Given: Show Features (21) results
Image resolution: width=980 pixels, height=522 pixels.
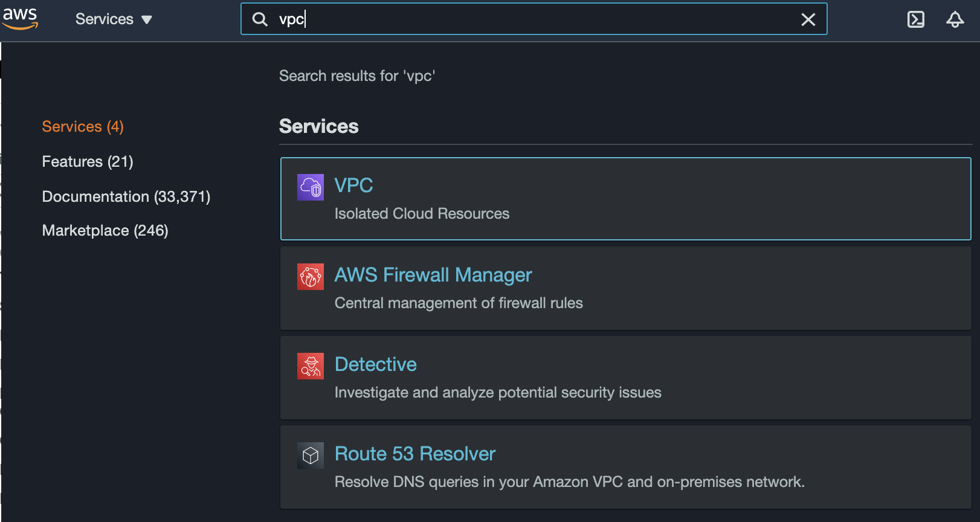Looking at the screenshot, I should click(88, 161).
